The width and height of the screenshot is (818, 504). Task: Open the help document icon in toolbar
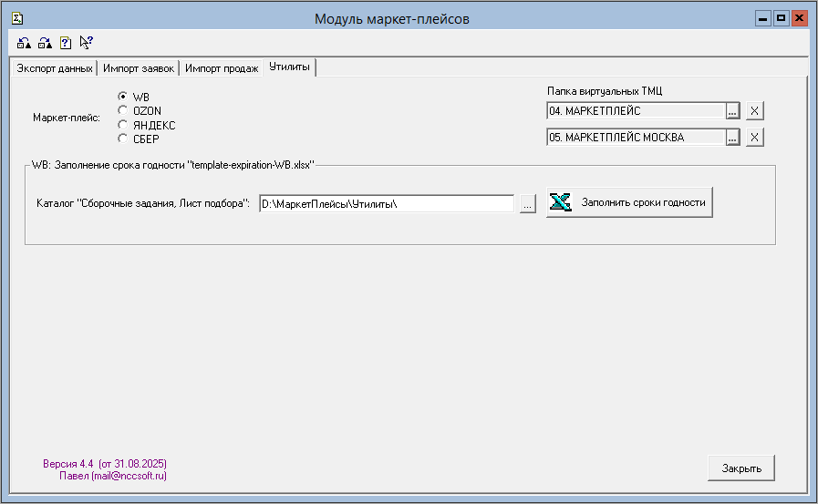(66, 42)
